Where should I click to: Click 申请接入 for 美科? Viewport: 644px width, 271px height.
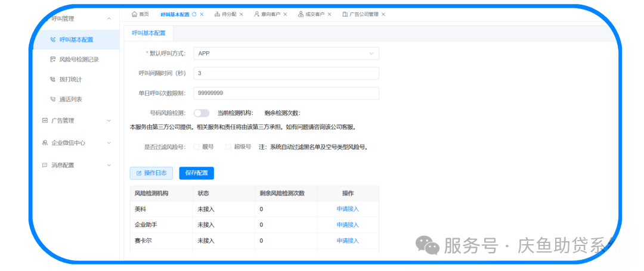[348, 209]
